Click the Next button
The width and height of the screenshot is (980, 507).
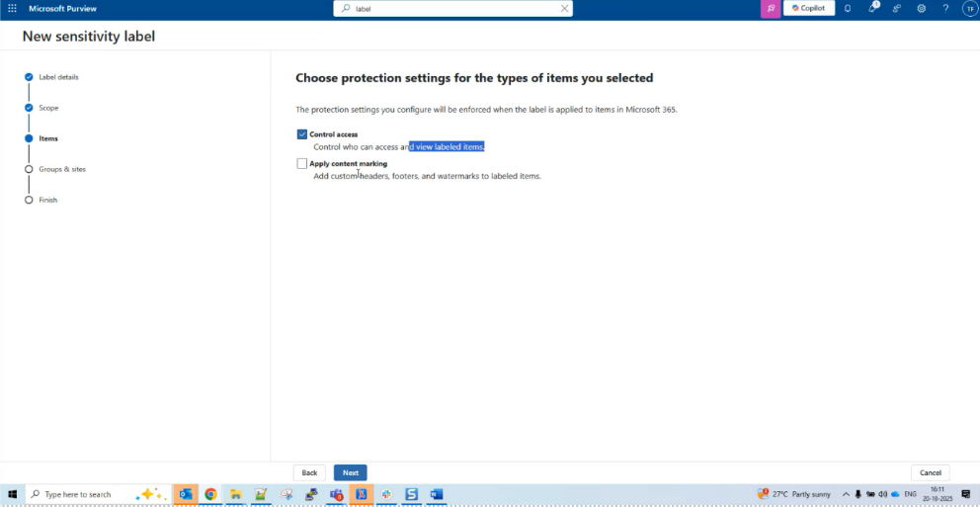[350, 472]
